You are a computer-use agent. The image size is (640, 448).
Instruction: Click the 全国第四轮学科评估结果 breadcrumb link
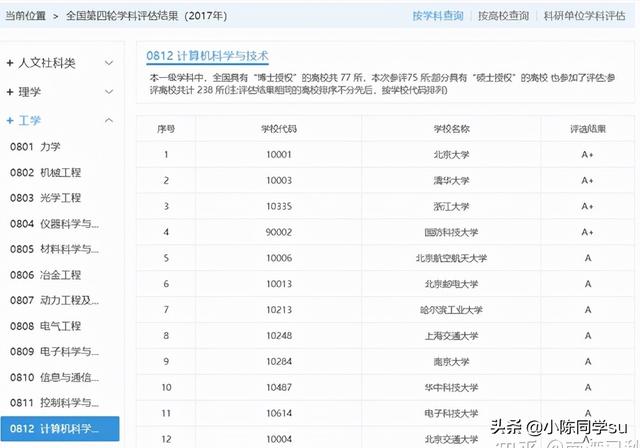[x=146, y=17]
